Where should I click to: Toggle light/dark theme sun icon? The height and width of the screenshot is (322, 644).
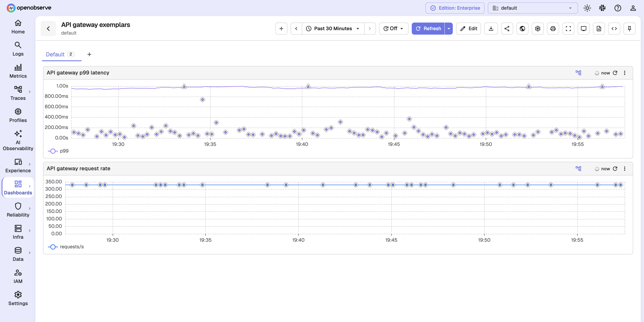pyautogui.click(x=587, y=8)
